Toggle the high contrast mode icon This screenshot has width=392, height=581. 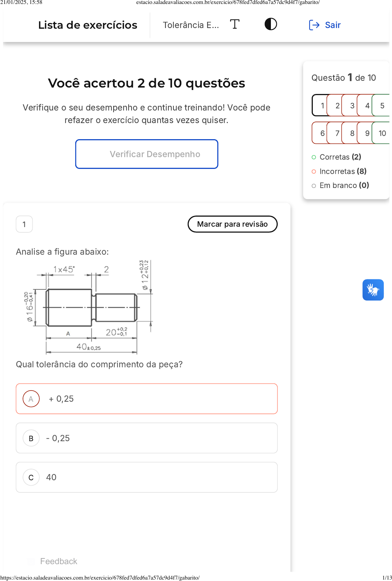point(271,24)
